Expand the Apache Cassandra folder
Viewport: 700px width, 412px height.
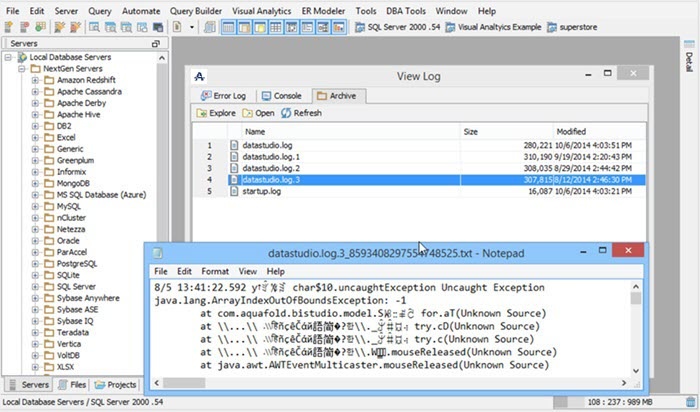(35, 92)
